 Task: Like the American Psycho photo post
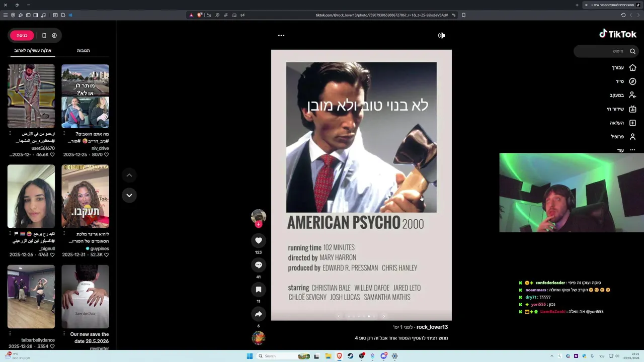(259, 240)
